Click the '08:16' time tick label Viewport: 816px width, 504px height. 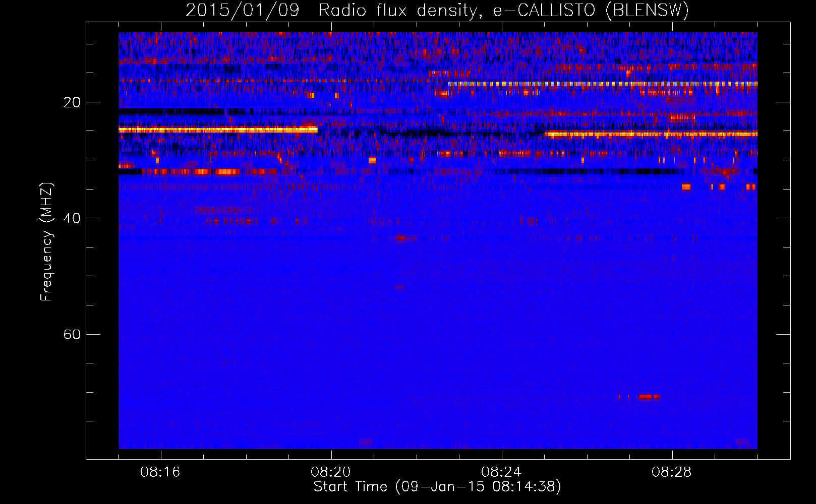point(160,472)
